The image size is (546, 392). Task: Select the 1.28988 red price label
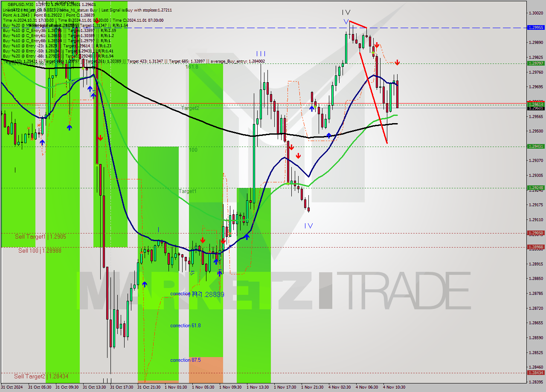[x=536, y=247]
